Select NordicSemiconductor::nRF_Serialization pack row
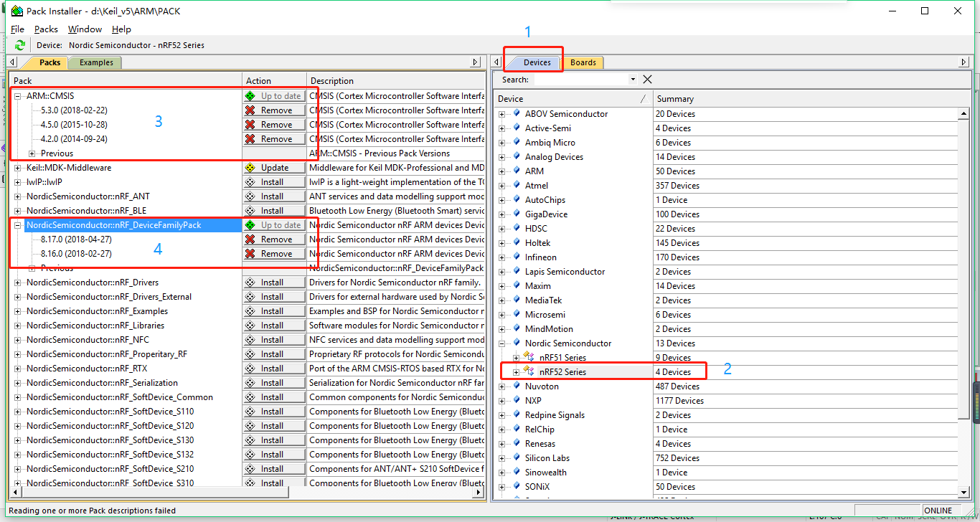The width and height of the screenshot is (980, 522). pyautogui.click(x=103, y=383)
